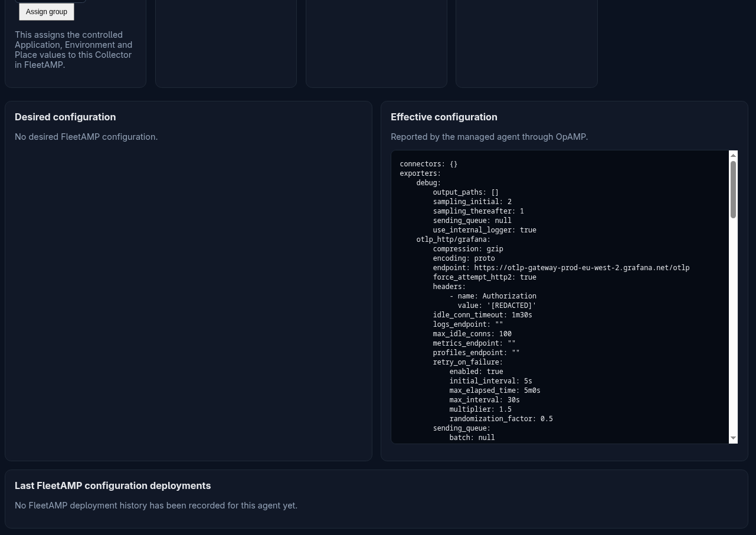Click the 'profiles_endpoint' config line

(476, 353)
